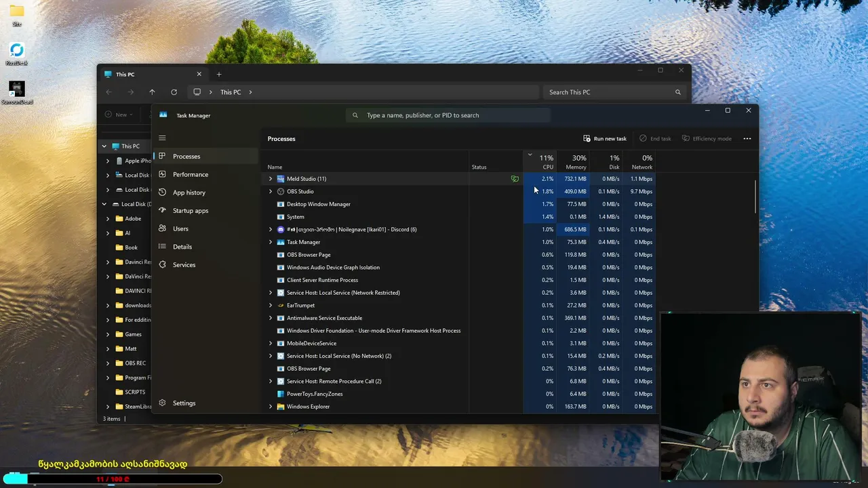The height and width of the screenshot is (488, 868).
Task: Open the Services page
Action: (x=206, y=265)
